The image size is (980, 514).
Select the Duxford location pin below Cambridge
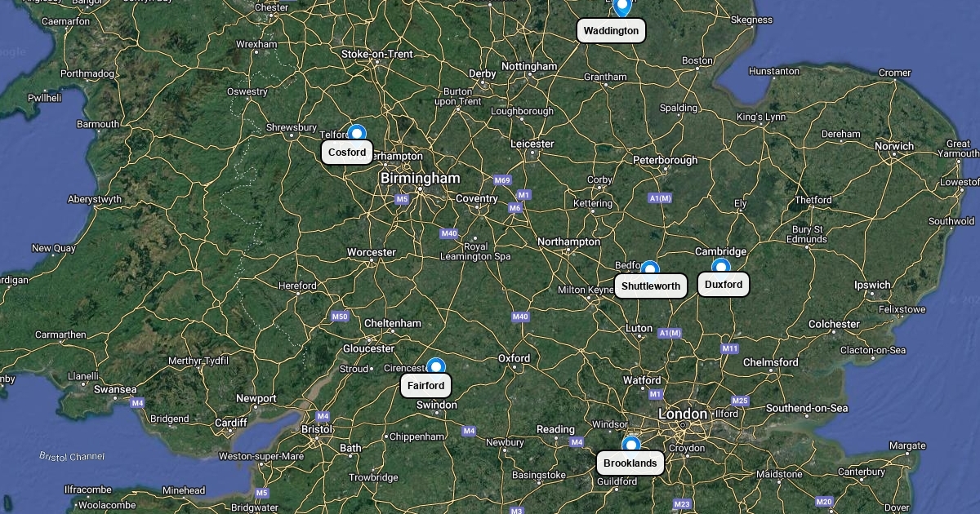tap(720, 267)
